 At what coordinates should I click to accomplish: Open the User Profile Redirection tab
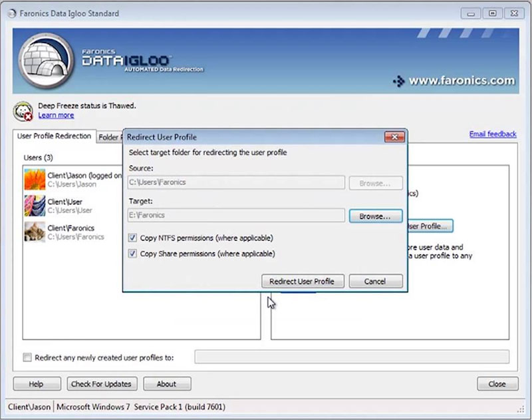pos(55,136)
